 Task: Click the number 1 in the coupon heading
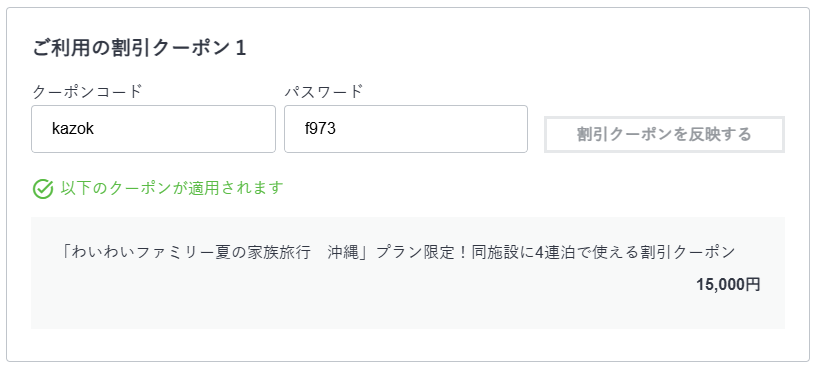pos(241,48)
